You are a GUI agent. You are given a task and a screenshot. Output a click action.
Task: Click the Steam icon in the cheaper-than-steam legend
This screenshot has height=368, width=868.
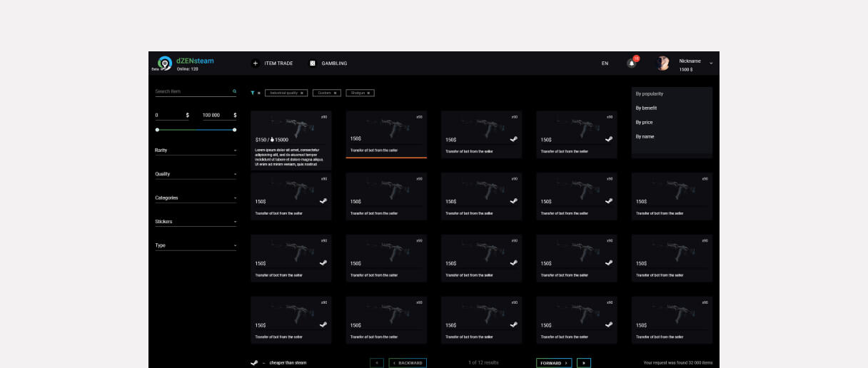[x=254, y=362]
